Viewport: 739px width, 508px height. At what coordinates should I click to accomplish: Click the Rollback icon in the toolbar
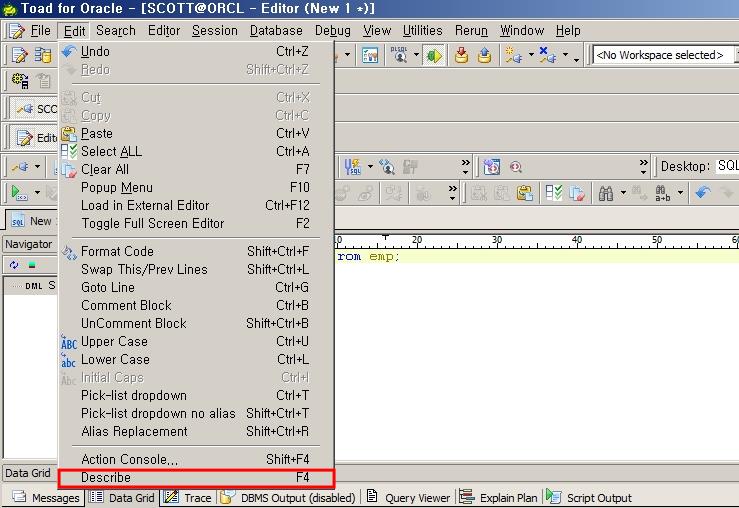484,56
